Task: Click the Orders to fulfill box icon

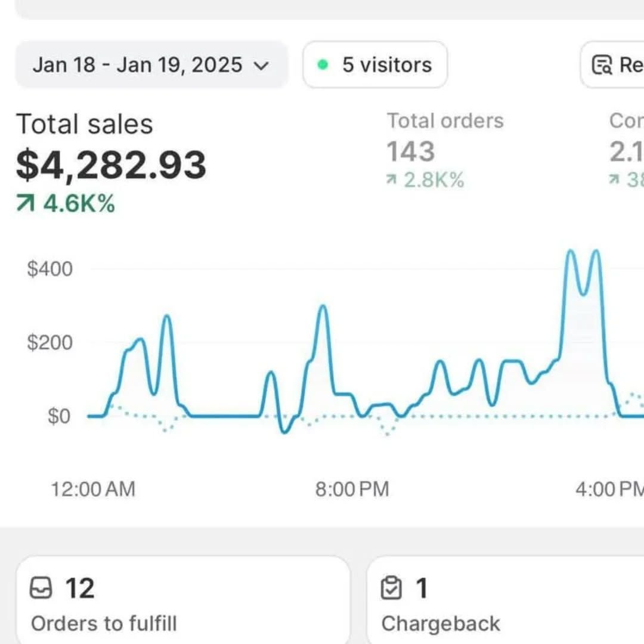Action: point(43,587)
